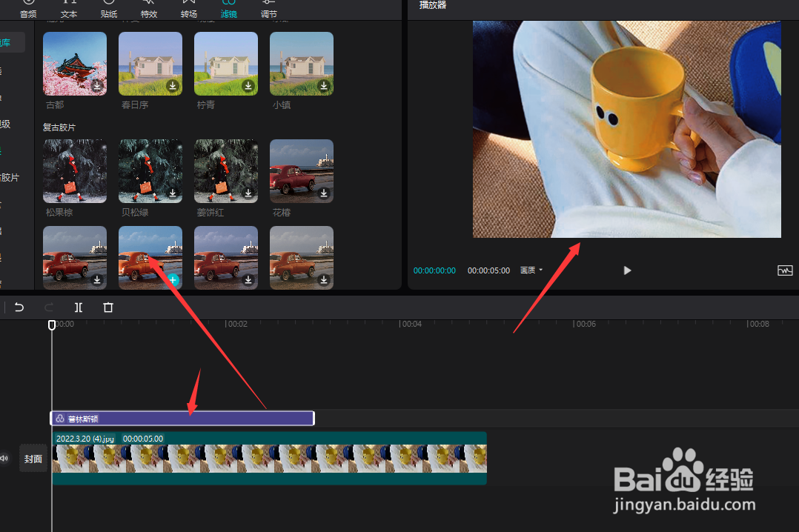Download the 花椿 filter
This screenshot has width=799, height=532.
[324, 193]
